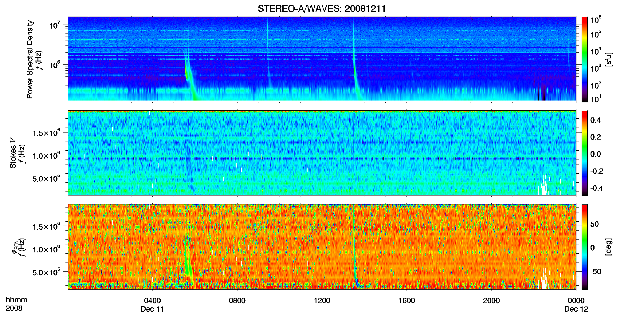Click the 0.4 Stokes colorbar value
Screen dimensions: 644x332
click(595, 120)
